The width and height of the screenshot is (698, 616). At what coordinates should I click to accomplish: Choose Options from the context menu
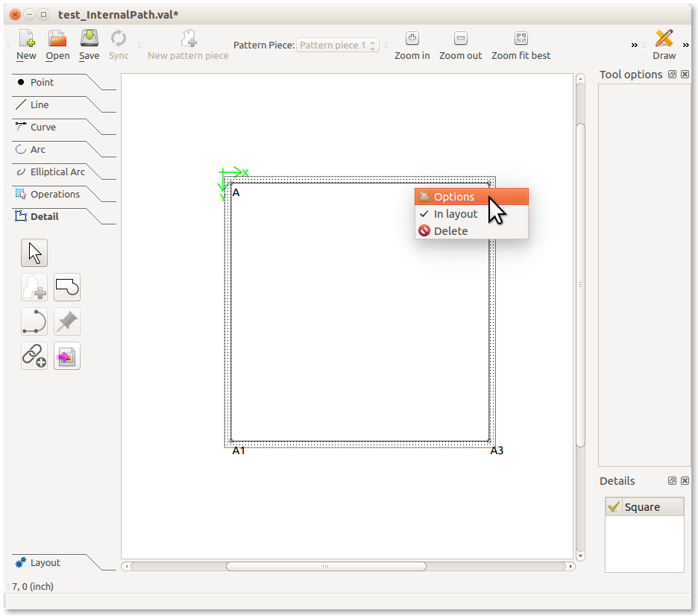click(x=471, y=197)
